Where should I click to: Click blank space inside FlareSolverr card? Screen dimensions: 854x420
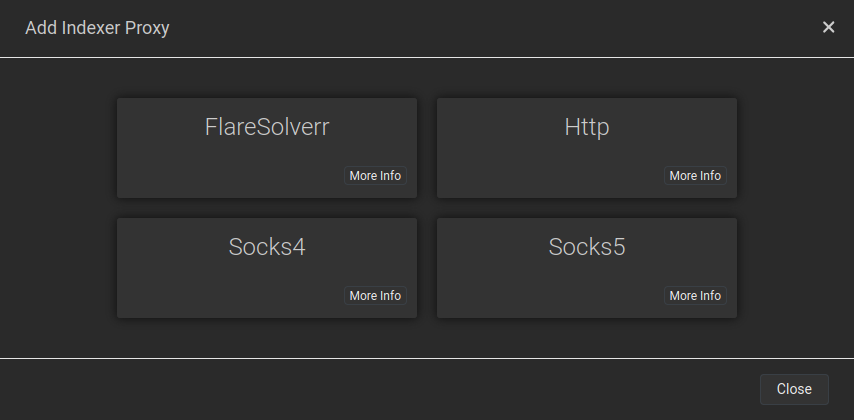pos(218,172)
